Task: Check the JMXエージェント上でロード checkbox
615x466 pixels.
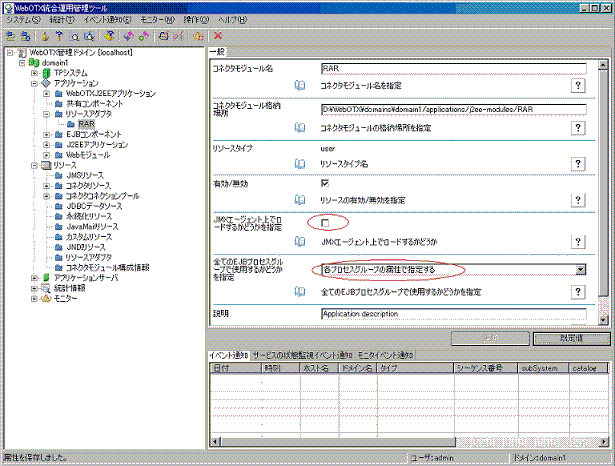Action: pos(325,223)
